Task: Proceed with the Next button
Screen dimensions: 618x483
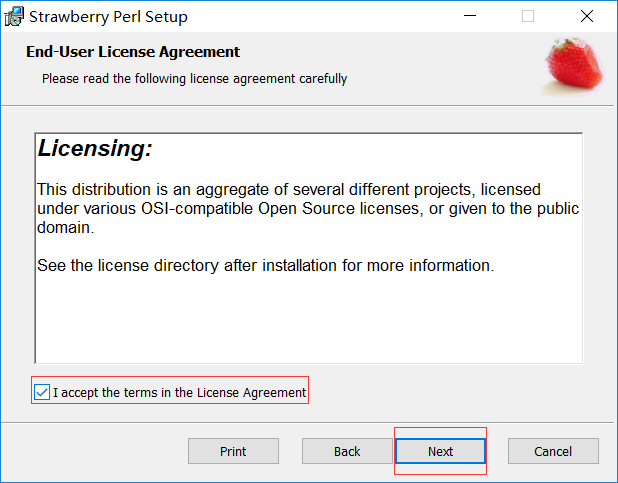Action: [441, 451]
